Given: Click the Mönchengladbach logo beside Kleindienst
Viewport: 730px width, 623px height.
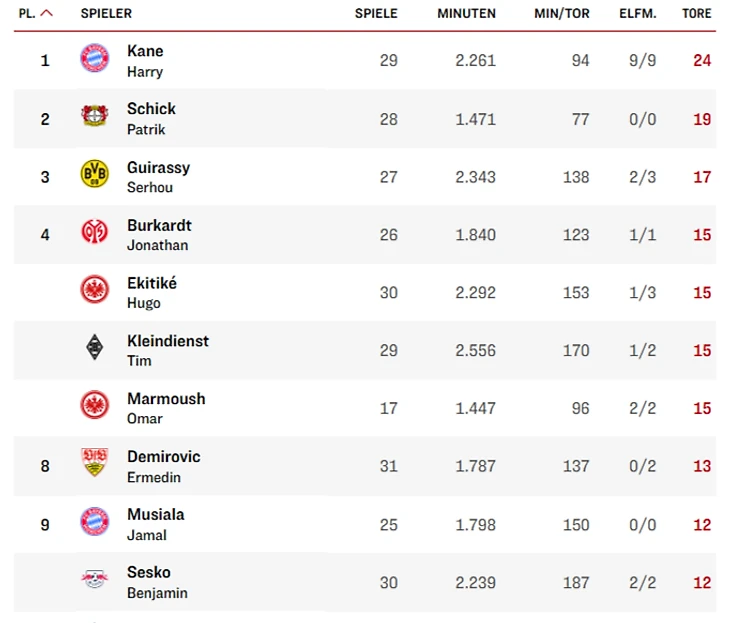Looking at the screenshot, I should (x=94, y=348).
